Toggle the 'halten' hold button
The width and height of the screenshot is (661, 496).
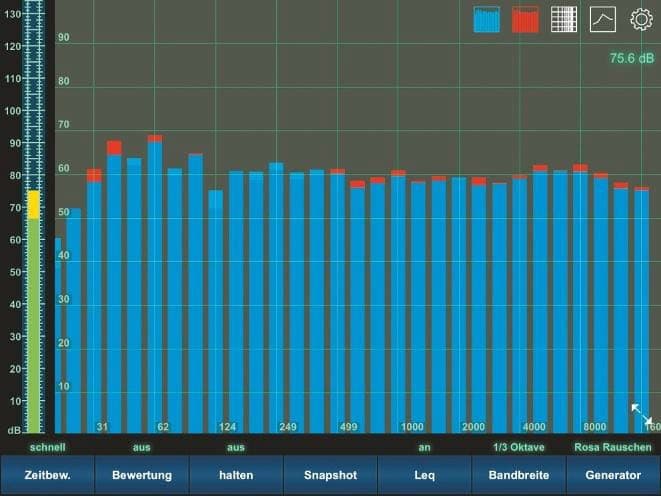point(236,475)
